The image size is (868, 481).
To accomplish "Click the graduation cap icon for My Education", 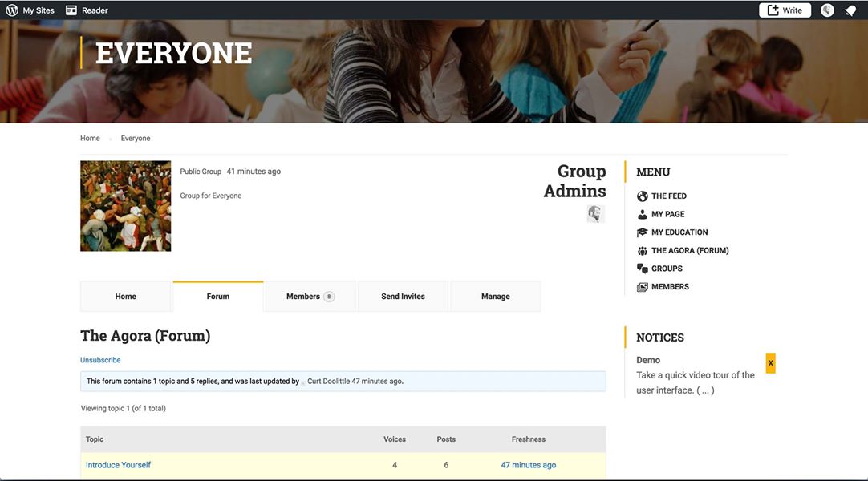I will [642, 232].
